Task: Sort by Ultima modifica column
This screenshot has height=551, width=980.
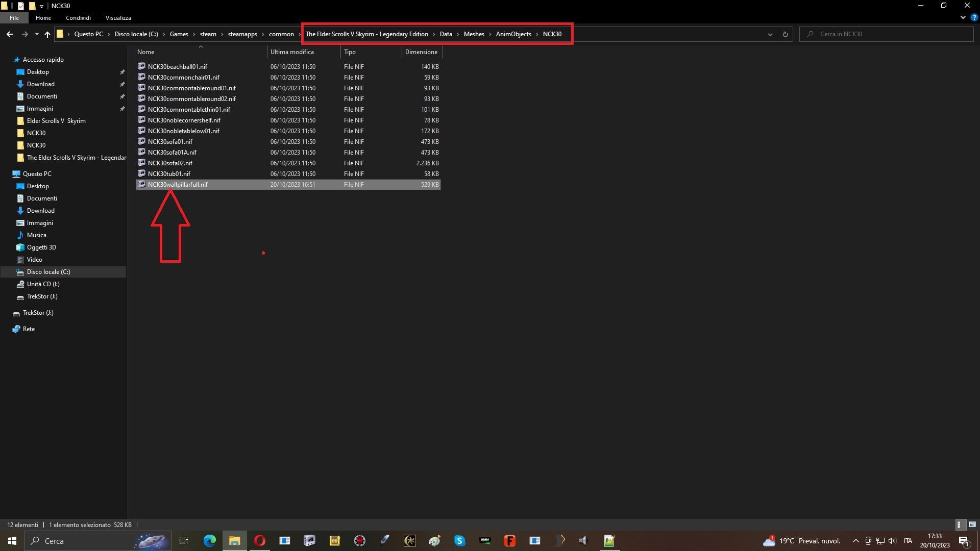Action: click(x=303, y=52)
